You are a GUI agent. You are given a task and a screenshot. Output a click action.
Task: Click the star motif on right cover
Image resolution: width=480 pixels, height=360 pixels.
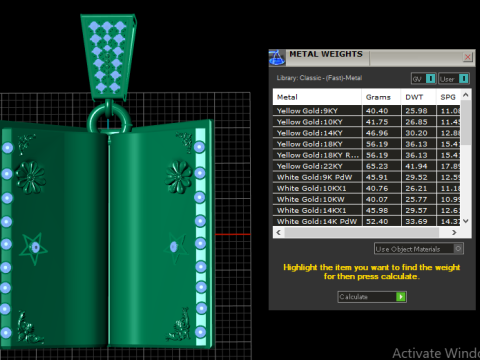[176, 248]
